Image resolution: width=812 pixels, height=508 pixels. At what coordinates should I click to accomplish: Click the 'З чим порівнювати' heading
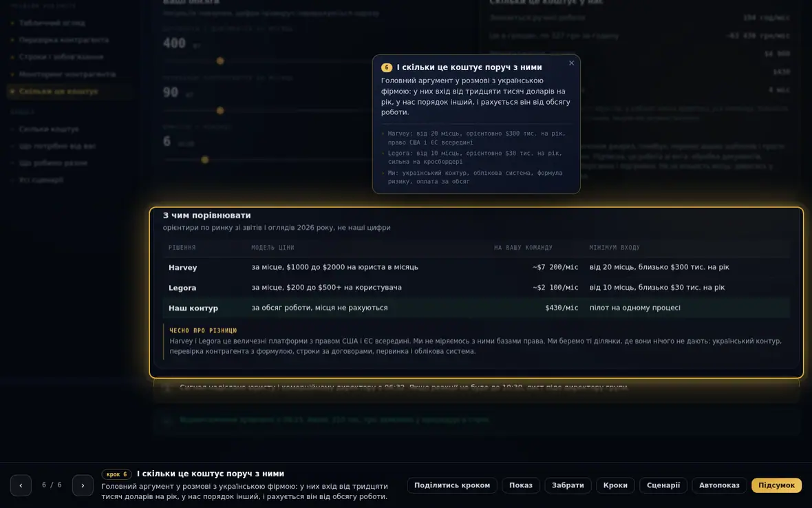point(206,215)
